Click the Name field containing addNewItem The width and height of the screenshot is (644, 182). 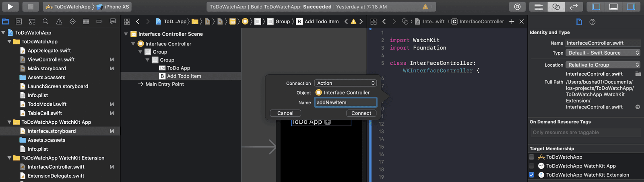(345, 102)
